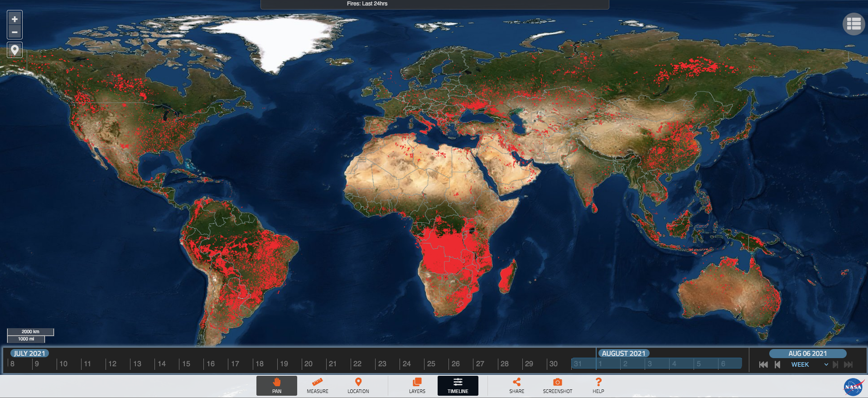The image size is (868, 398).
Task: Select July 20 on the timeline
Action: pyautogui.click(x=309, y=364)
